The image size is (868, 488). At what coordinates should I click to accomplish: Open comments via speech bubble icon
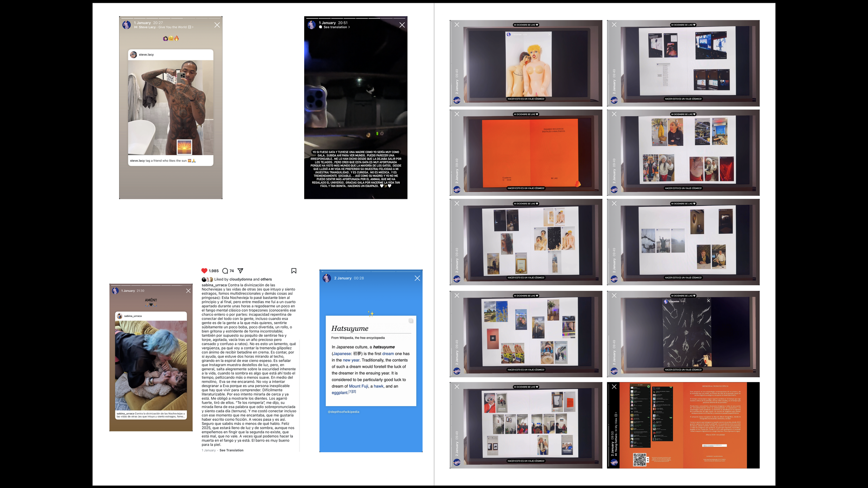pos(225,271)
